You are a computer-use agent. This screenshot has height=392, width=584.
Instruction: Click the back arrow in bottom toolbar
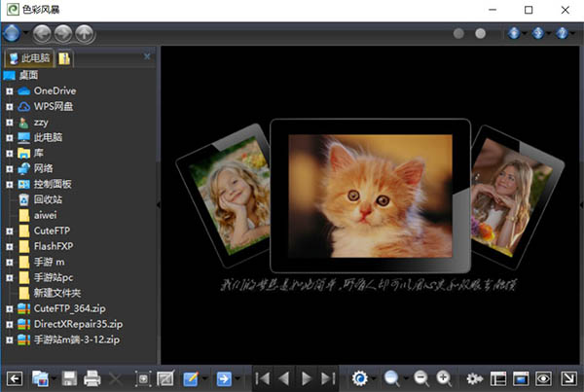[x=15, y=379]
